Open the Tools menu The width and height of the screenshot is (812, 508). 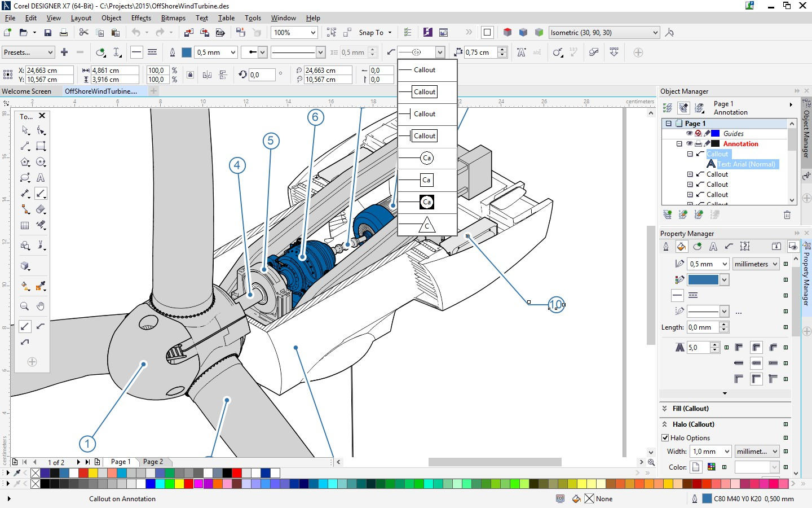tap(253, 18)
